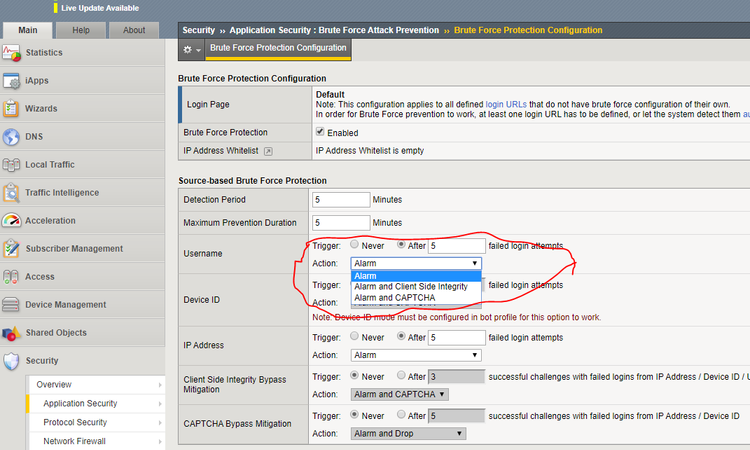Viewport: 750px width, 450px height.
Task: Click the Wizards icon
Action: tap(12, 108)
